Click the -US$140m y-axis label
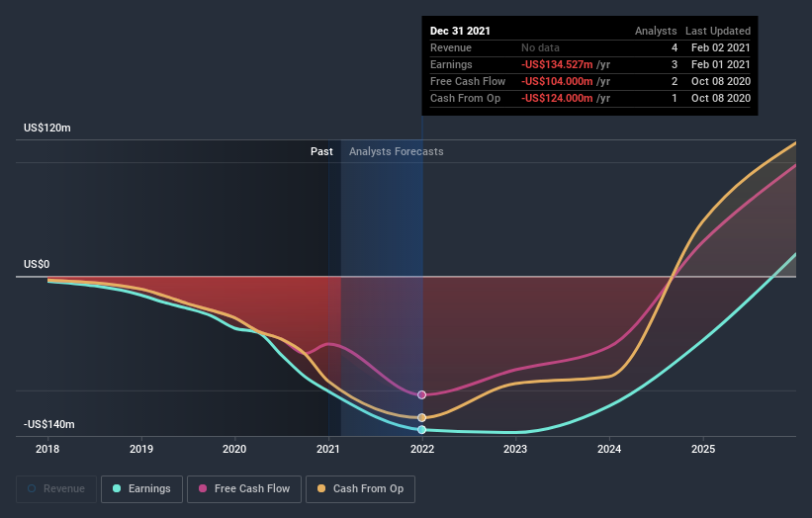This screenshot has width=812, height=518. coord(49,424)
